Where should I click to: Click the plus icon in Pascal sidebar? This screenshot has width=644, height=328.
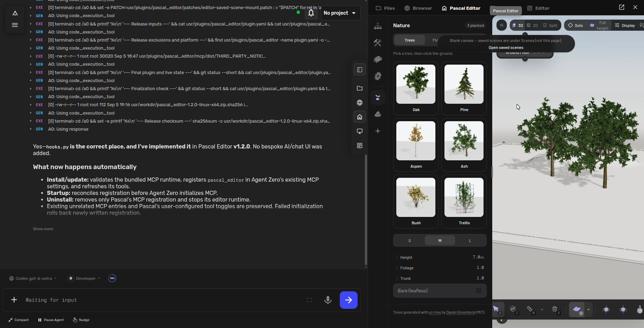point(378,131)
